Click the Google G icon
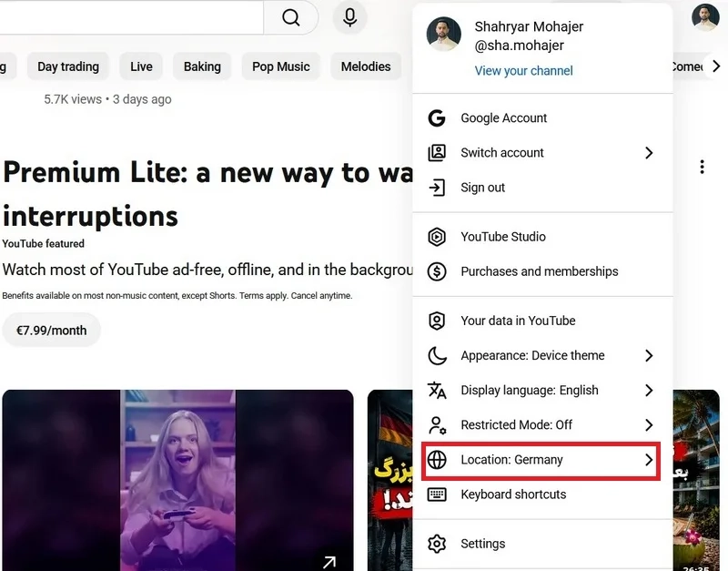This screenshot has width=728, height=571. tap(437, 118)
